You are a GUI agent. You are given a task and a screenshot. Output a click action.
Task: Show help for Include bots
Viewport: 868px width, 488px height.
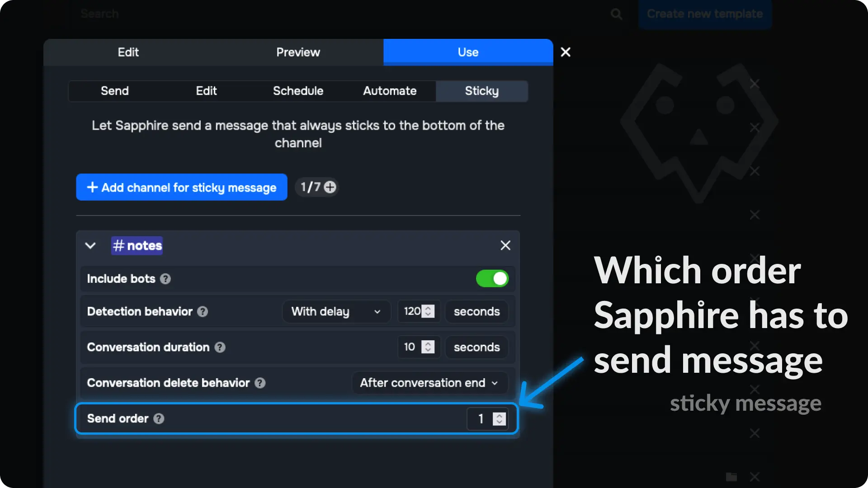165,279
